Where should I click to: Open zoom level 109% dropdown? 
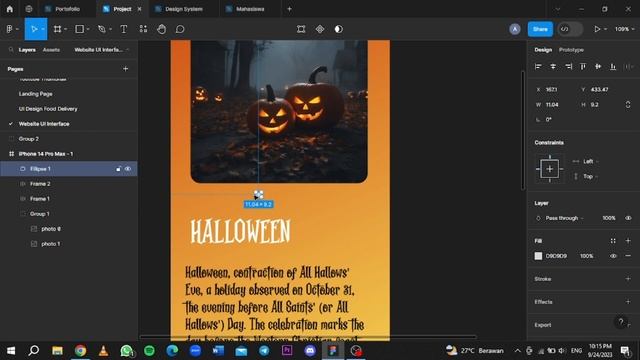point(624,29)
